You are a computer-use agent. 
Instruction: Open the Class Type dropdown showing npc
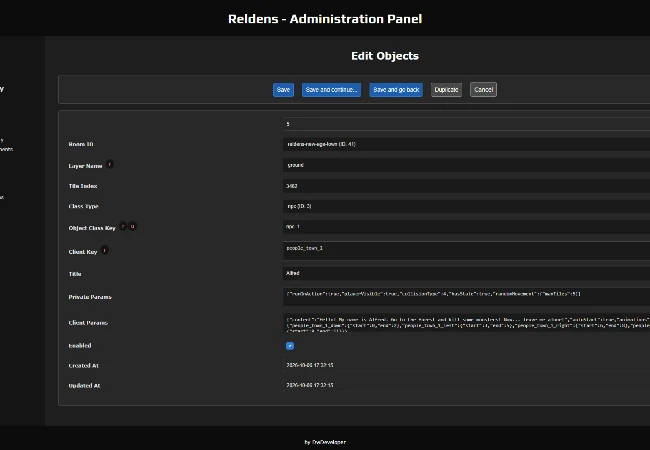pyautogui.click(x=466, y=206)
